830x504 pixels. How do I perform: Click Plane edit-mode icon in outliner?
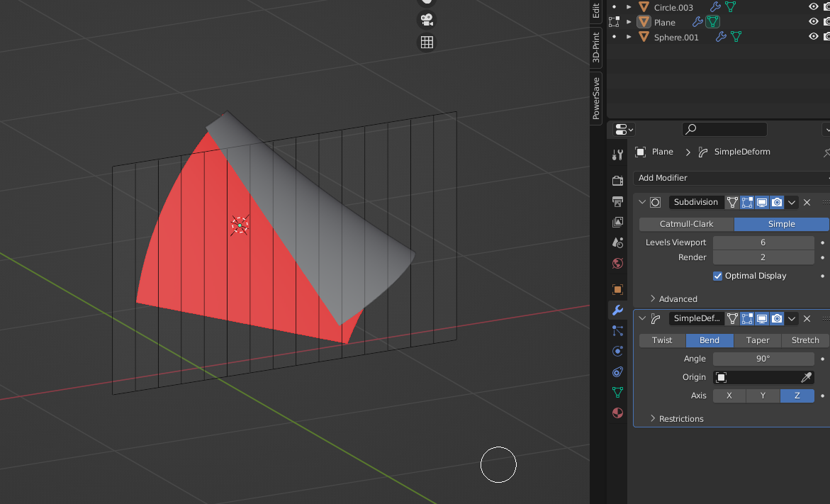pyautogui.click(x=614, y=22)
